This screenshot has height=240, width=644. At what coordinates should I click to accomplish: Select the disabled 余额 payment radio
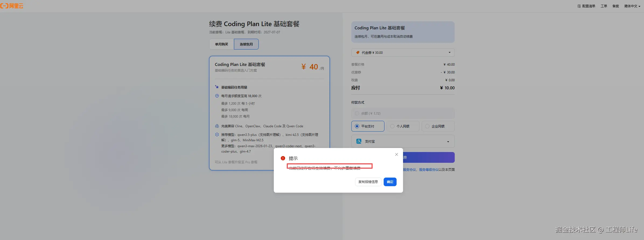tap(357, 114)
